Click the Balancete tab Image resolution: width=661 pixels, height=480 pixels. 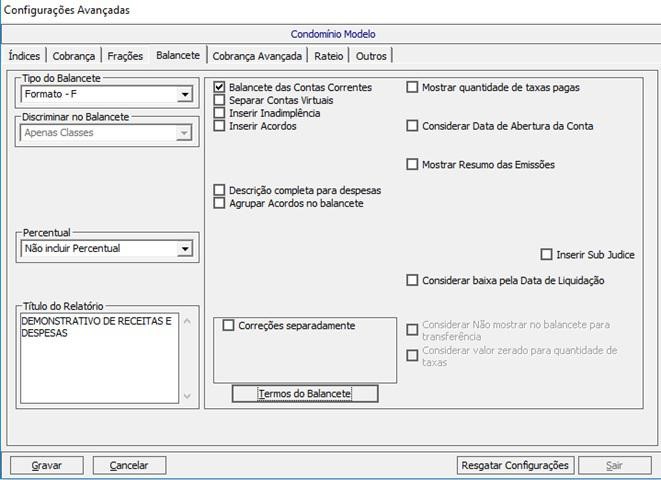click(178, 55)
